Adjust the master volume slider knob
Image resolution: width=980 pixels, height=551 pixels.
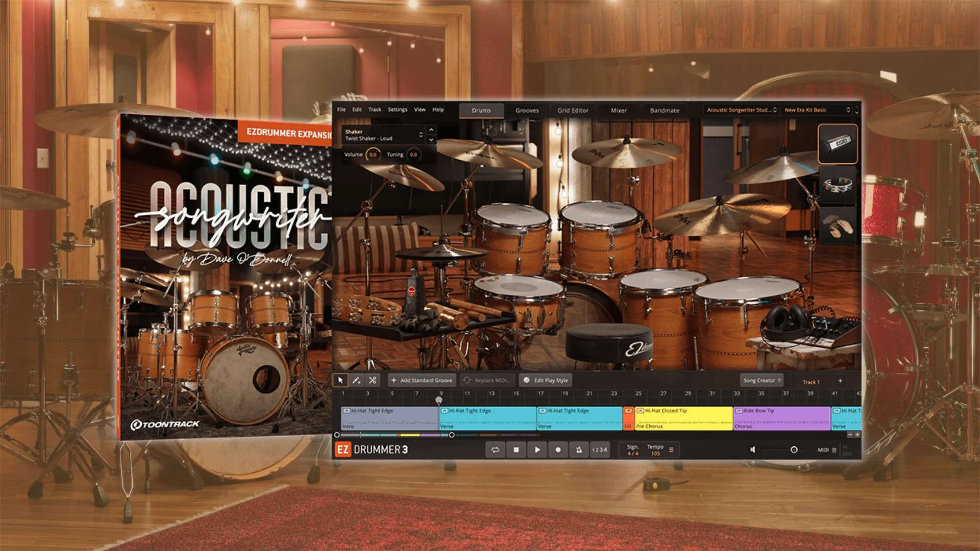794,449
